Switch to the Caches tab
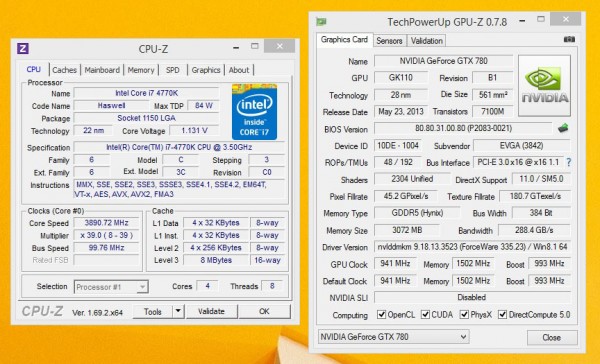Image resolution: width=600 pixels, height=364 pixels. (x=64, y=70)
